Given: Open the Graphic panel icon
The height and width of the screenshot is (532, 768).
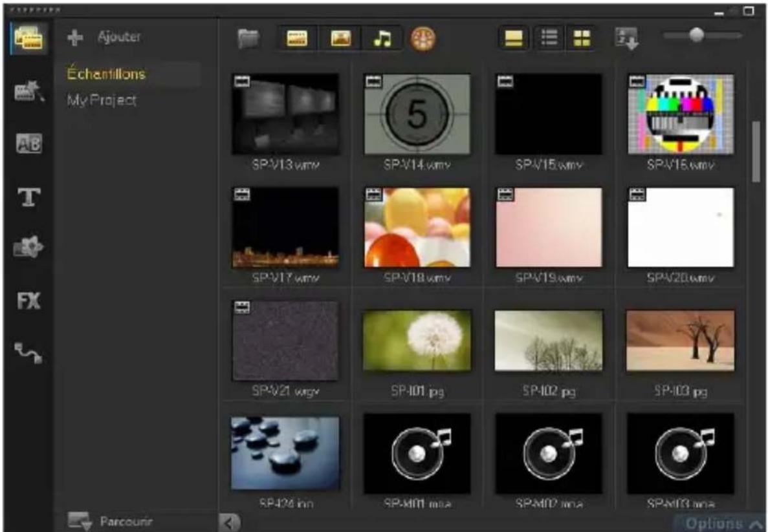Looking at the screenshot, I should [x=29, y=246].
